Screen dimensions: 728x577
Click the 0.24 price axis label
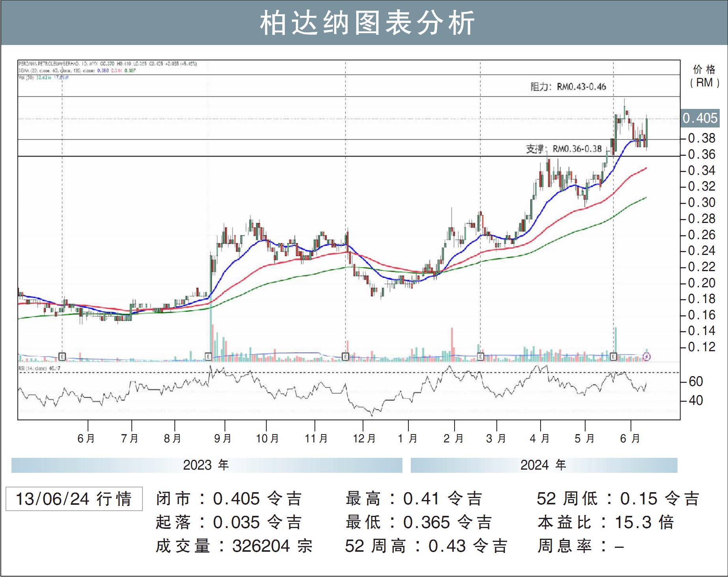click(702, 251)
